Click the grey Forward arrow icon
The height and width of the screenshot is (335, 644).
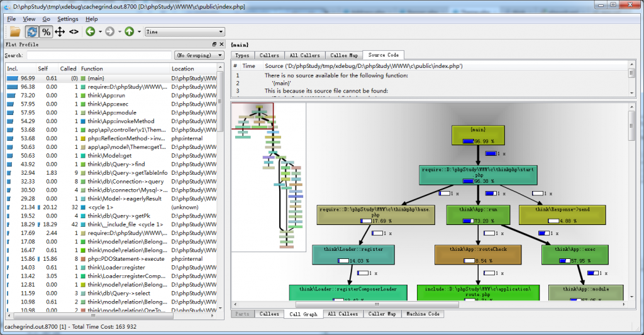(x=110, y=31)
